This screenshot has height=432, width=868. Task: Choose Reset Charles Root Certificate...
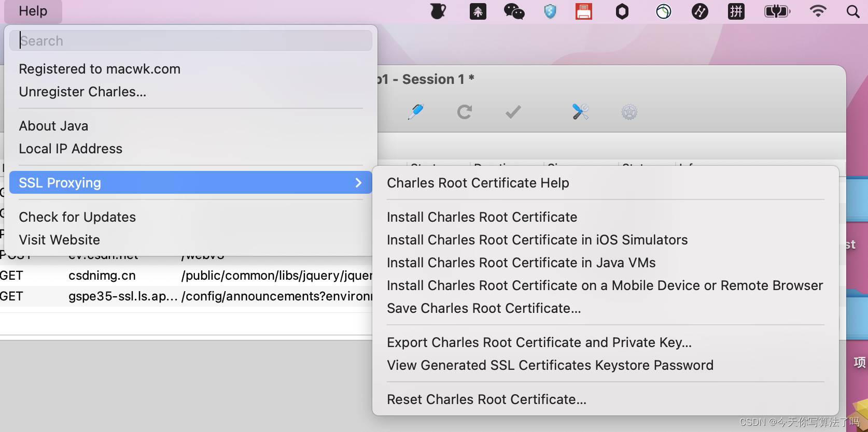coord(606,399)
